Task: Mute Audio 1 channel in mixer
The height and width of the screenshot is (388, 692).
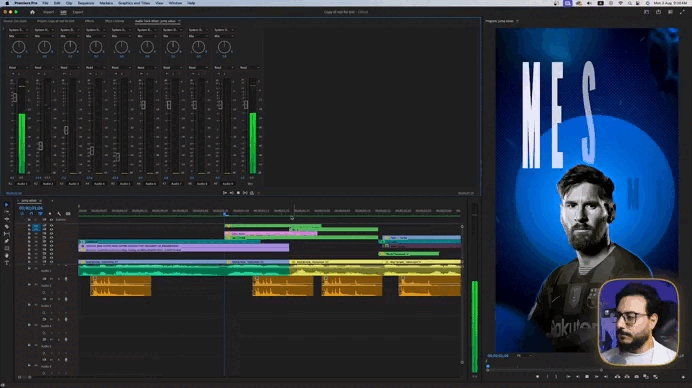Action: coord(13,74)
